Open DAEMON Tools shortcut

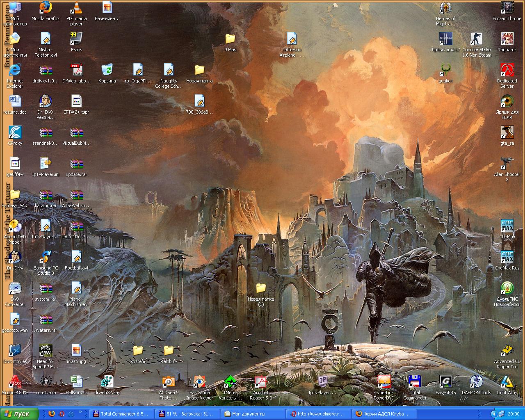pos(476,382)
